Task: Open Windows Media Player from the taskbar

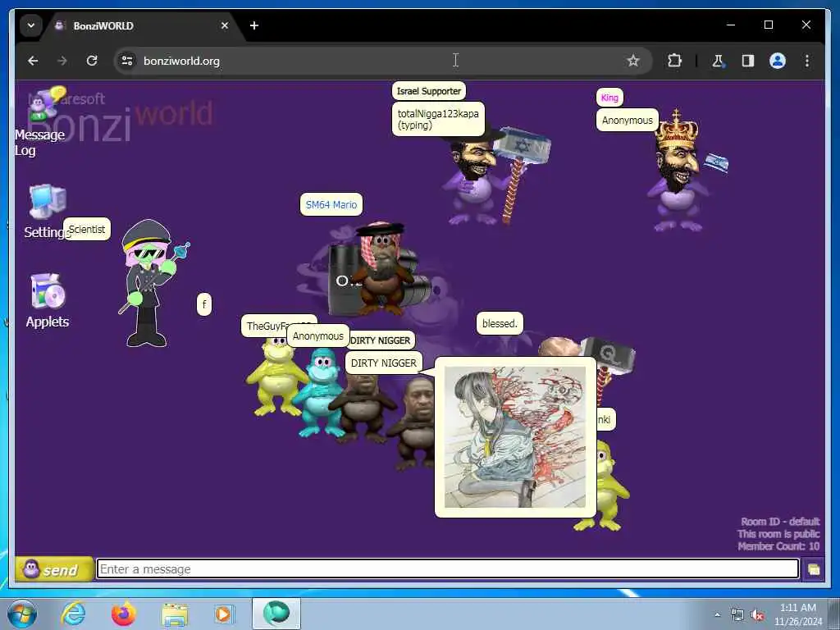Action: 224,614
